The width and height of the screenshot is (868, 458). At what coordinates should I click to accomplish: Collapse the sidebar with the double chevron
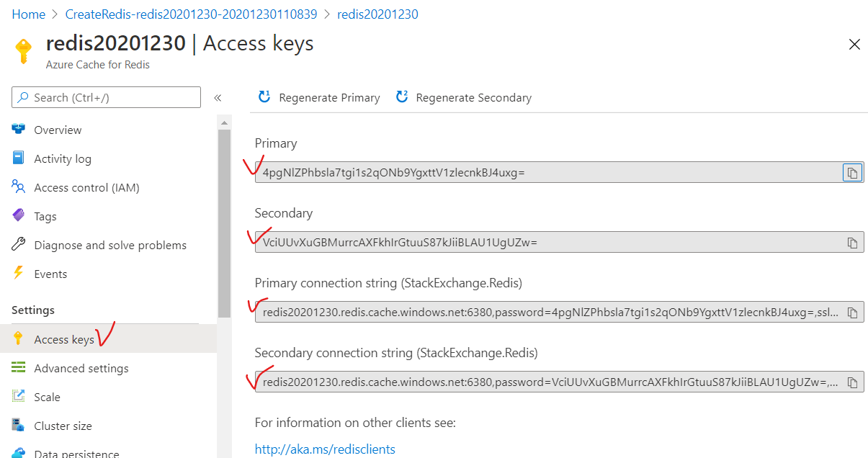coord(218,97)
